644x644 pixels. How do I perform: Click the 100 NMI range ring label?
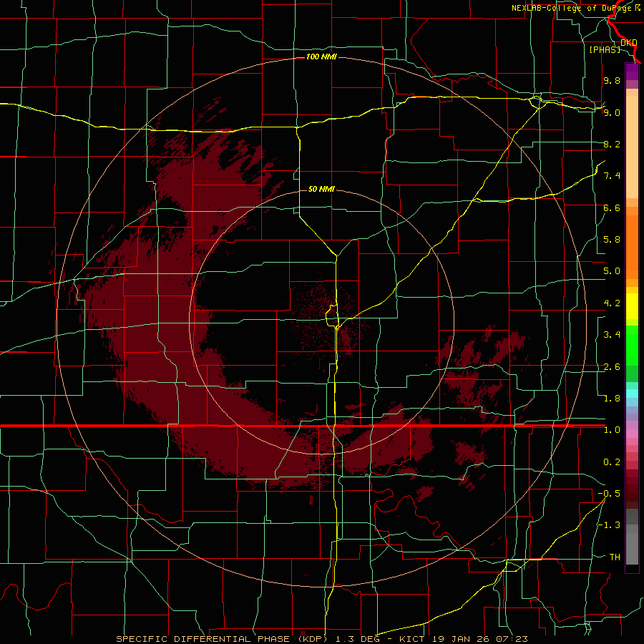[321, 57]
